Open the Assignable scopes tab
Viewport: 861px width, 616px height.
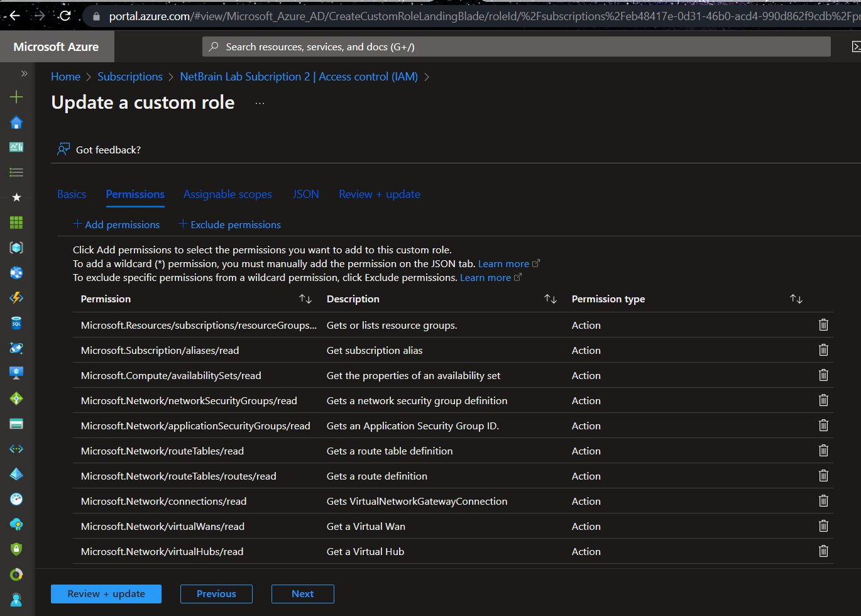[228, 194]
